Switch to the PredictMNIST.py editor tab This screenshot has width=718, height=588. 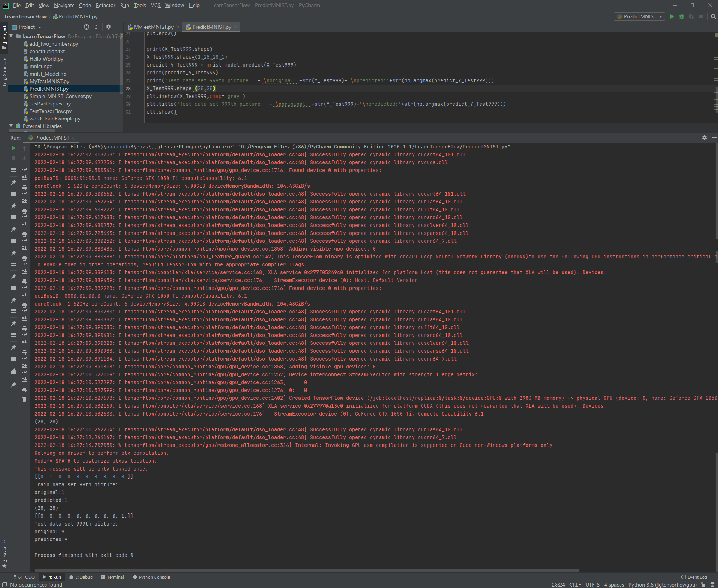(x=211, y=27)
